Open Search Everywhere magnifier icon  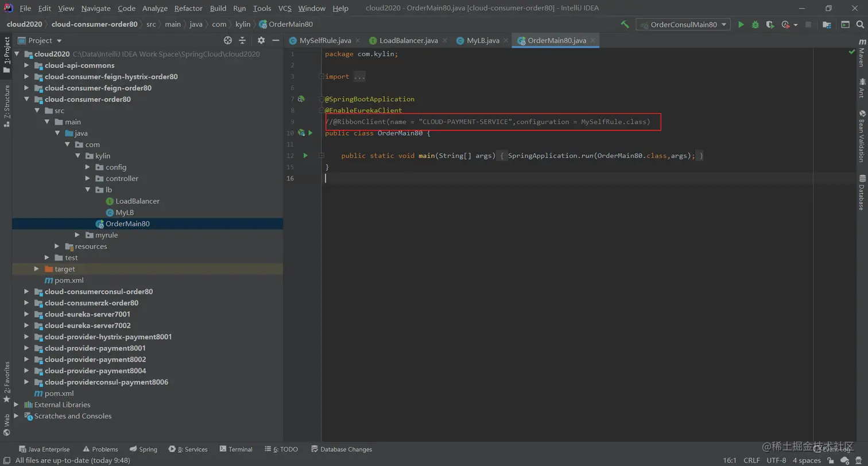coord(859,25)
